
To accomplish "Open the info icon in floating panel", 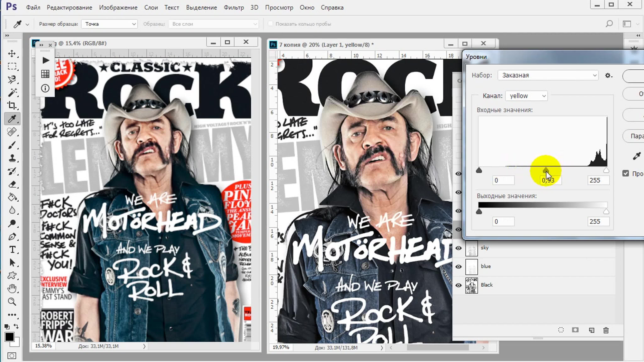I will (x=45, y=88).
